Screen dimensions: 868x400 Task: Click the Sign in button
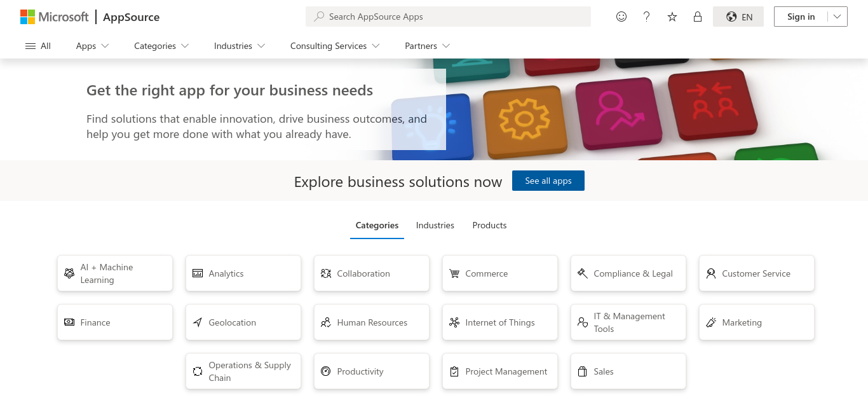[801, 17]
